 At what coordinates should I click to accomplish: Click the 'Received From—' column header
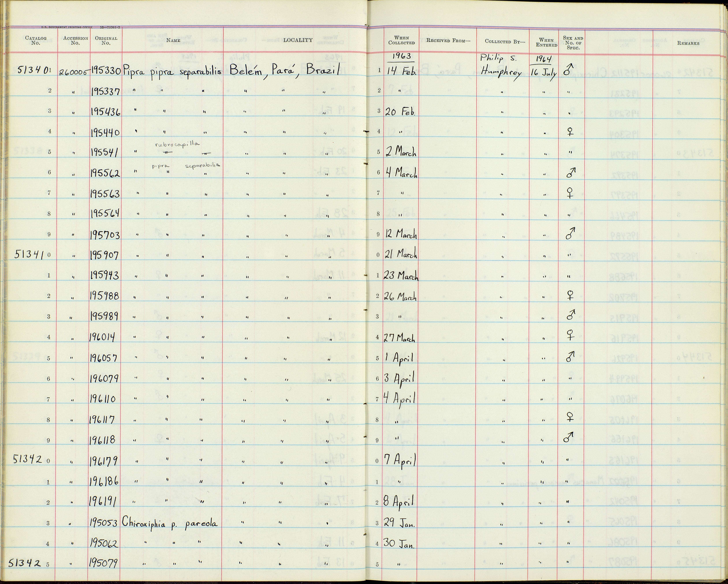click(x=448, y=41)
